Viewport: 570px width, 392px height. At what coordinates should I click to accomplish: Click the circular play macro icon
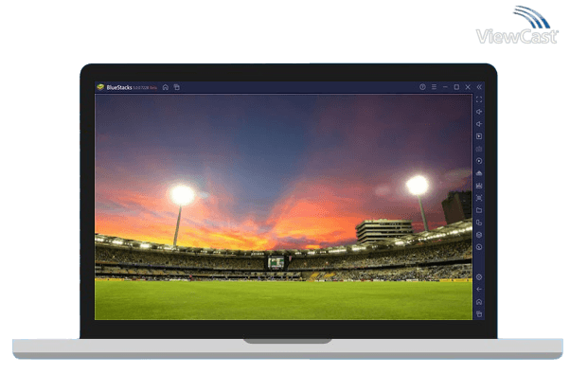click(x=479, y=161)
